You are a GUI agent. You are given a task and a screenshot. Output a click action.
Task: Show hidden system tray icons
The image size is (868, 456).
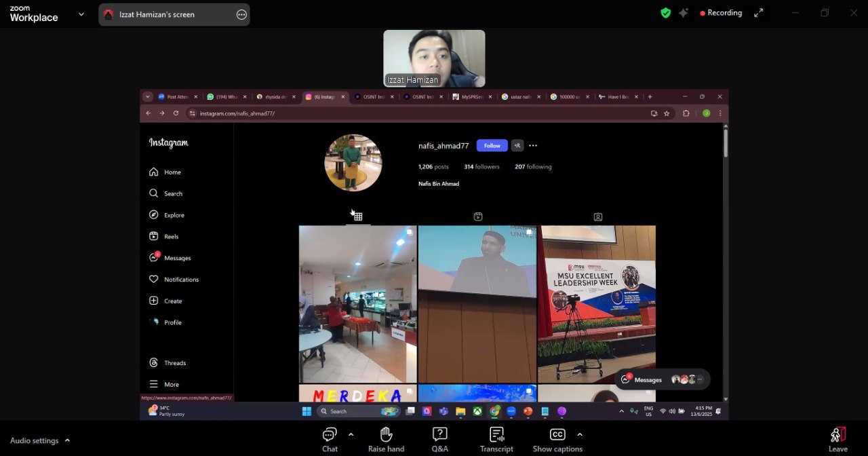(621, 411)
